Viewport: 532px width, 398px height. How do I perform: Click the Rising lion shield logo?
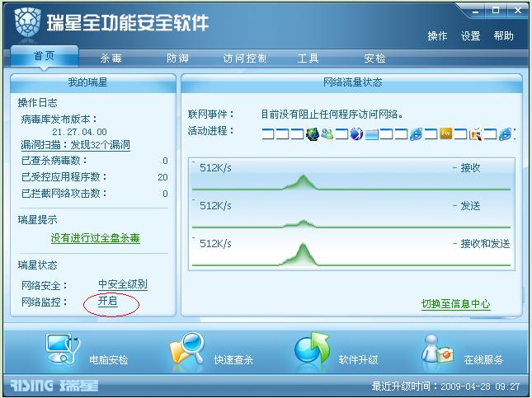[x=28, y=22]
